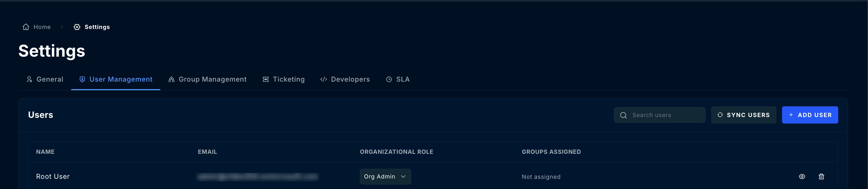868x189 pixels.
Task: Open the Group Management tab
Action: coord(207,79)
